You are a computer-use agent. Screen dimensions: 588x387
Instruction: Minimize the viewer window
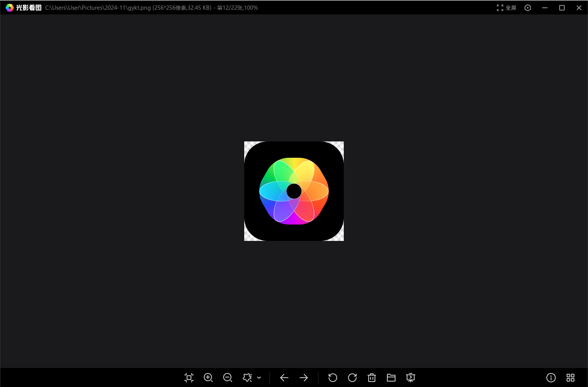[545, 8]
